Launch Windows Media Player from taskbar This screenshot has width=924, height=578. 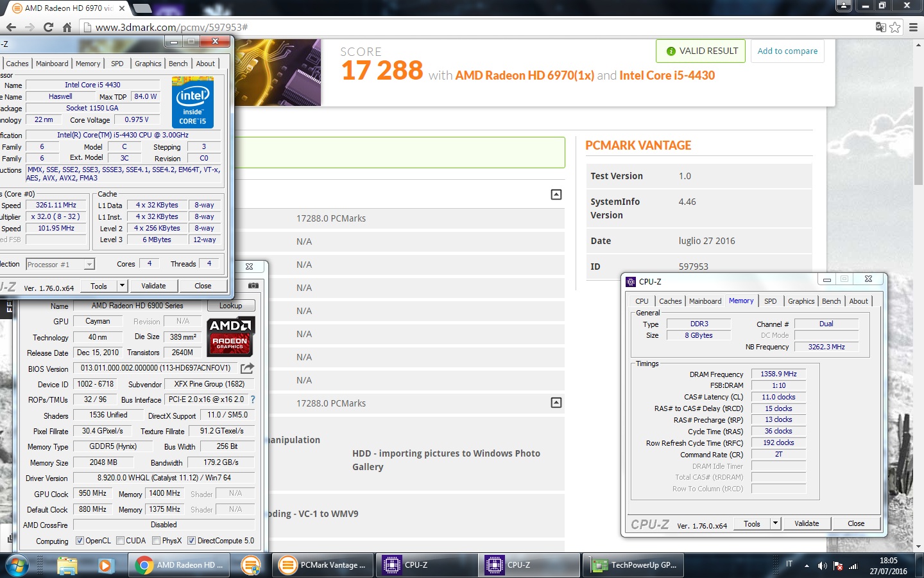point(106,565)
